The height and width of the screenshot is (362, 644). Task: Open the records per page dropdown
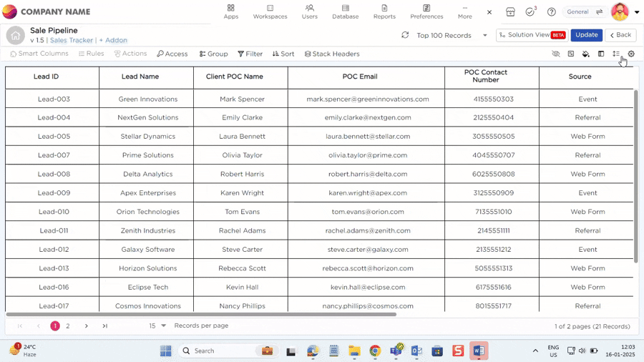click(x=163, y=326)
